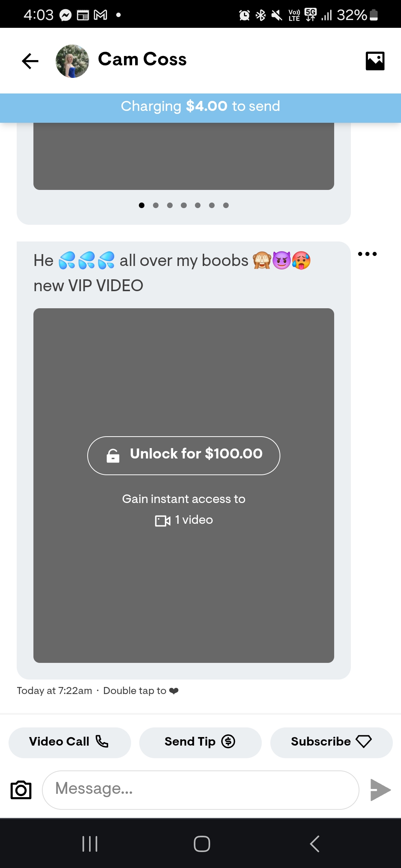Select the second carousel page dot
This screenshot has height=868, width=401.
pos(156,205)
